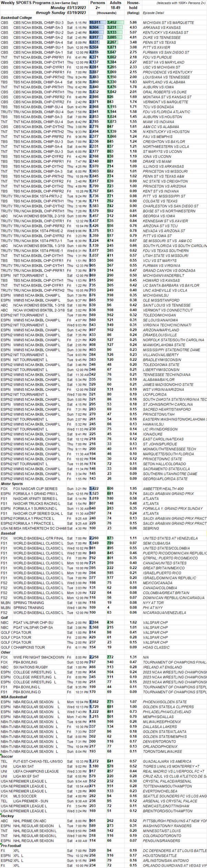Click the 'Hockey' section header

7,816
